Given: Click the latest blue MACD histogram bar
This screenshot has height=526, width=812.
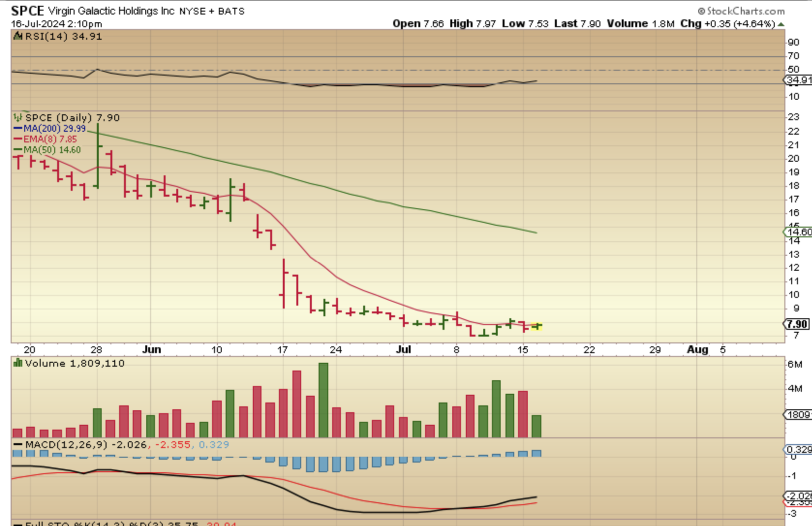Looking at the screenshot, I should (536, 453).
